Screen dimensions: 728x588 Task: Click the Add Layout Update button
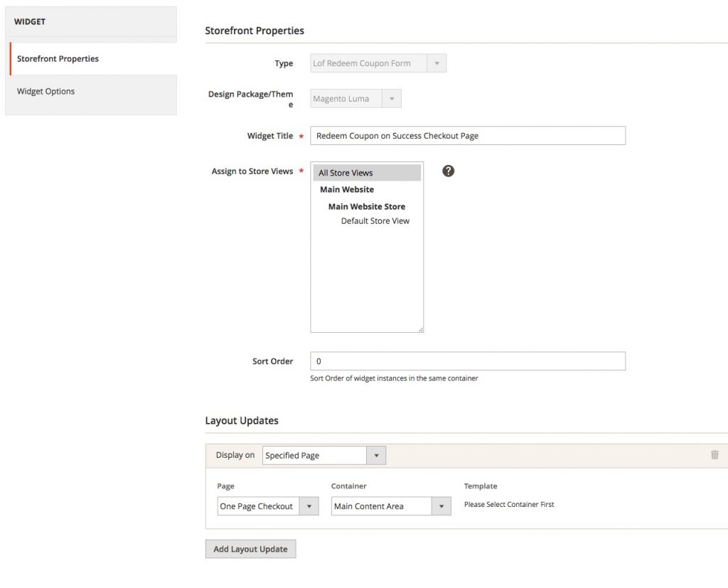(x=251, y=549)
